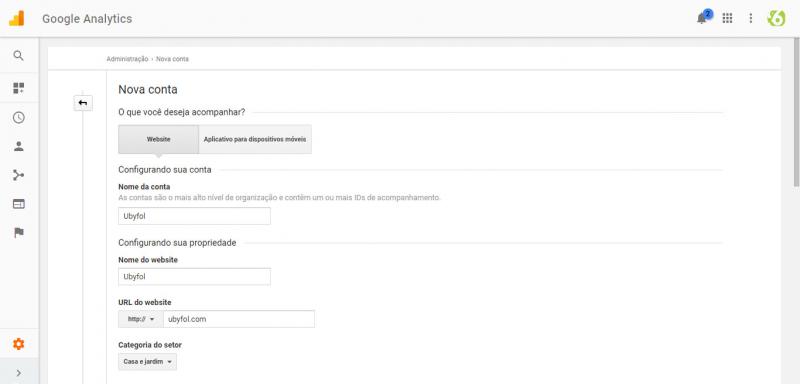
Task: Click the URL do website input field
Action: pyautogui.click(x=239, y=319)
